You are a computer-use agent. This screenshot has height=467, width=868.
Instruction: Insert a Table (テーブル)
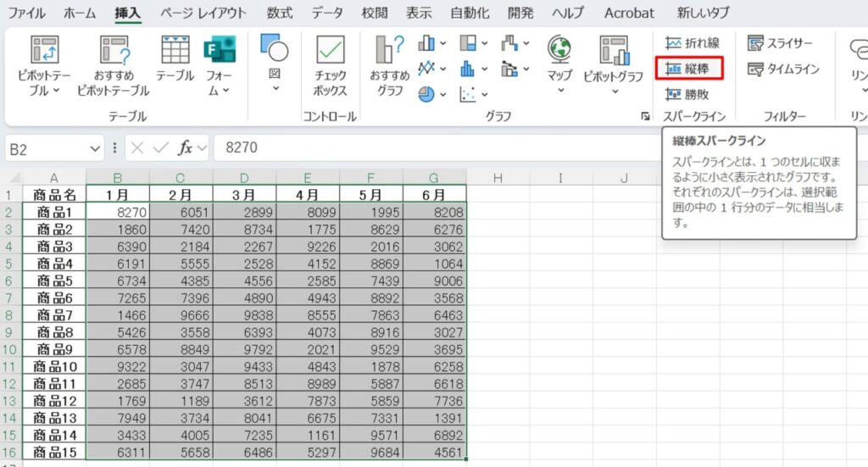pos(175,58)
